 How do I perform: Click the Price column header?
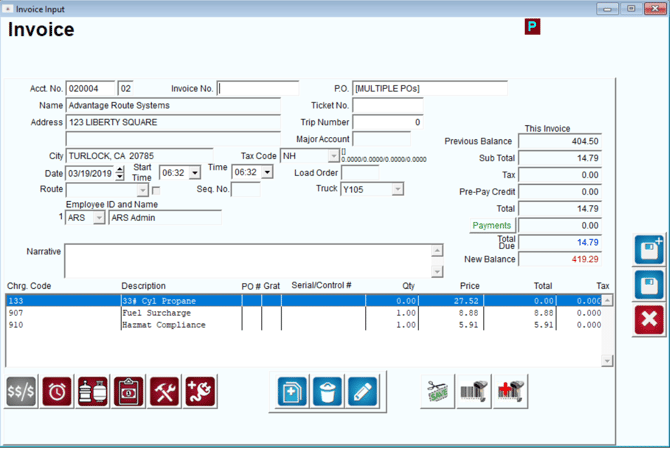tap(470, 286)
